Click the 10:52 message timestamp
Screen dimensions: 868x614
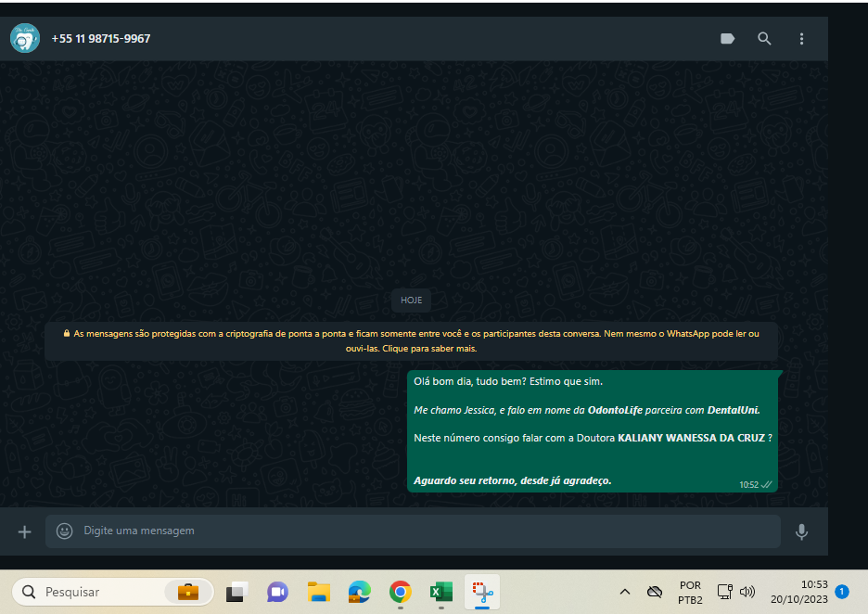point(748,485)
